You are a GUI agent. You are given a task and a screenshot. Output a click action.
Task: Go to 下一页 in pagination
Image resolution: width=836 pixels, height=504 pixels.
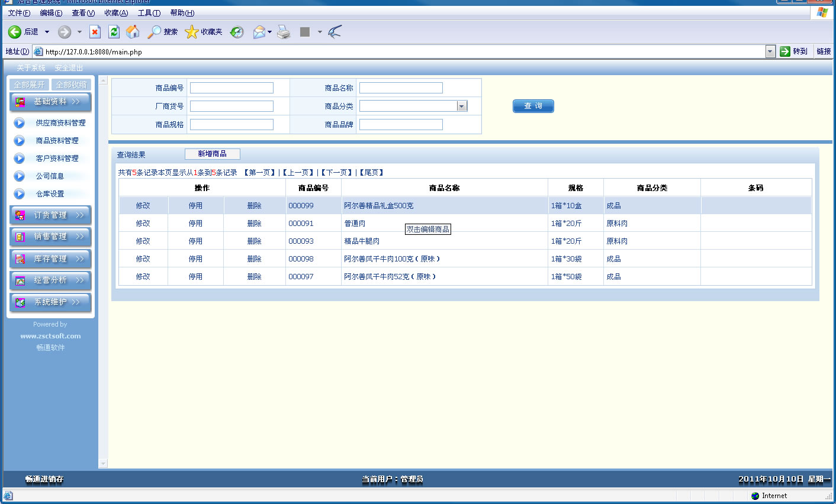coord(337,173)
